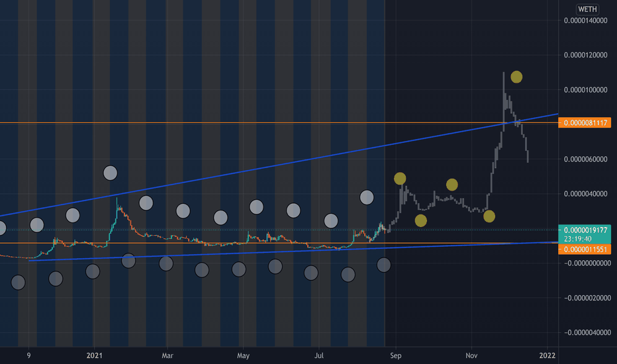Click the Nov label on the time axis
Viewport: 617px width, 364px height.
[x=471, y=355]
